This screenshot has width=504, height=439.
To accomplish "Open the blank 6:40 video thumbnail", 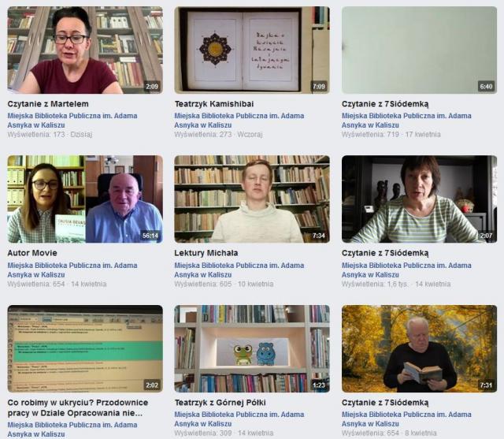I will click(x=419, y=50).
